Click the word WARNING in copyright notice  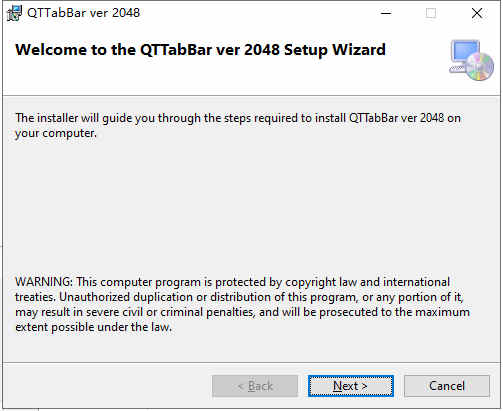[x=44, y=282]
